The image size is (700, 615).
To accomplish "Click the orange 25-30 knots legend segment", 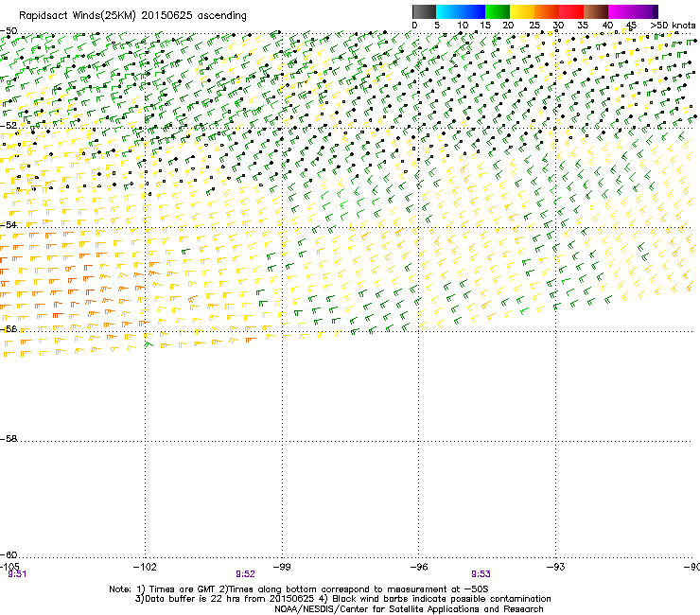I will point(547,11).
